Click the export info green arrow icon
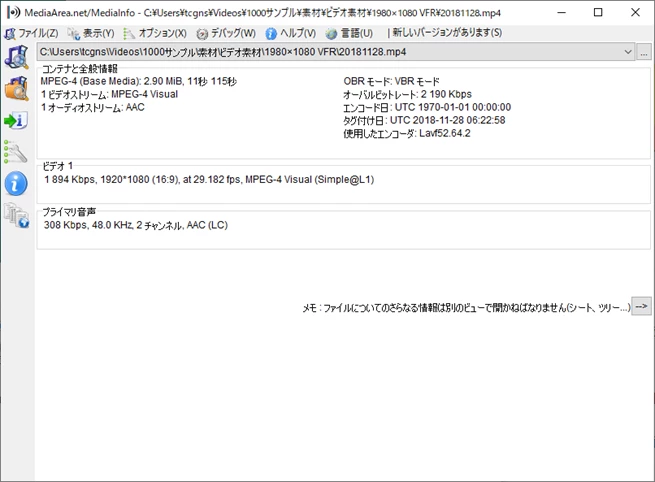 click(16, 121)
